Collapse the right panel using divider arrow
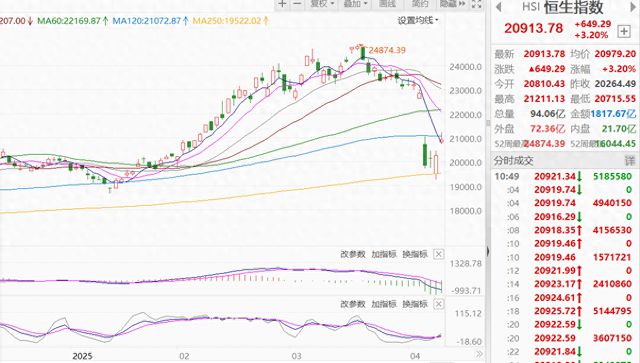640x363 pixels. pos(488,251)
